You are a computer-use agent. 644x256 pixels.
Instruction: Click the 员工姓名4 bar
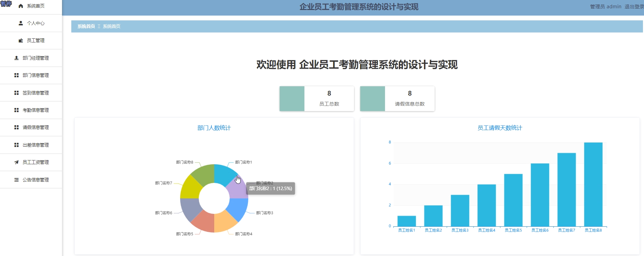click(487, 205)
